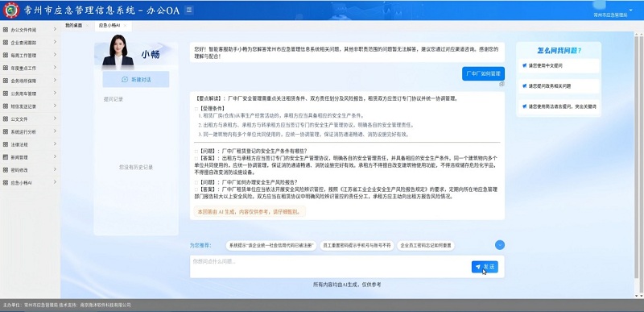The image size is (644, 312).
Task: Click the 提问记录 heading
Action: click(114, 99)
